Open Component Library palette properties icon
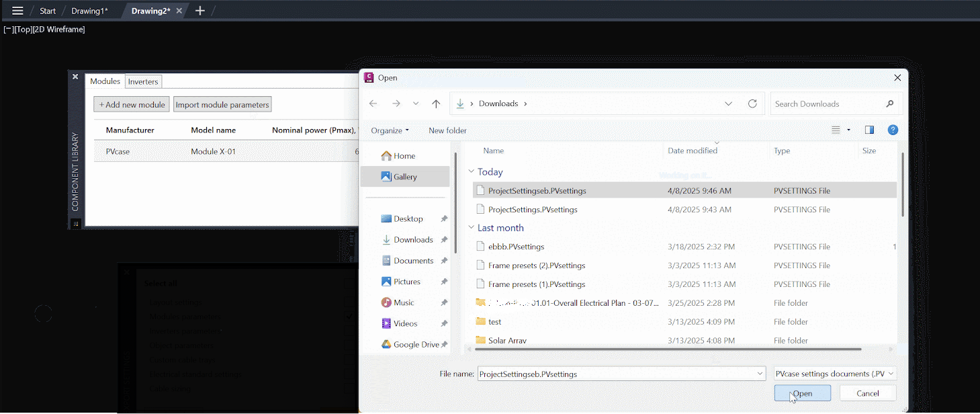The height and width of the screenshot is (414, 980). pyautogui.click(x=75, y=224)
